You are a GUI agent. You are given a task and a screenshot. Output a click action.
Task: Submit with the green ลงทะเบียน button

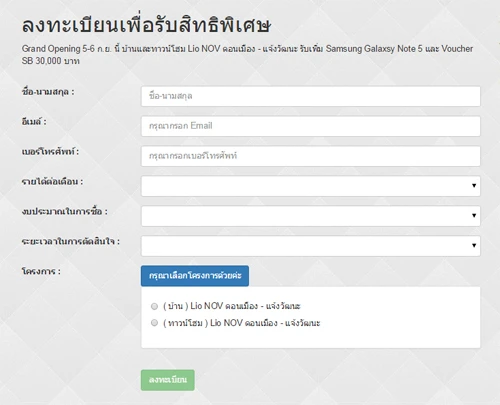(x=168, y=380)
